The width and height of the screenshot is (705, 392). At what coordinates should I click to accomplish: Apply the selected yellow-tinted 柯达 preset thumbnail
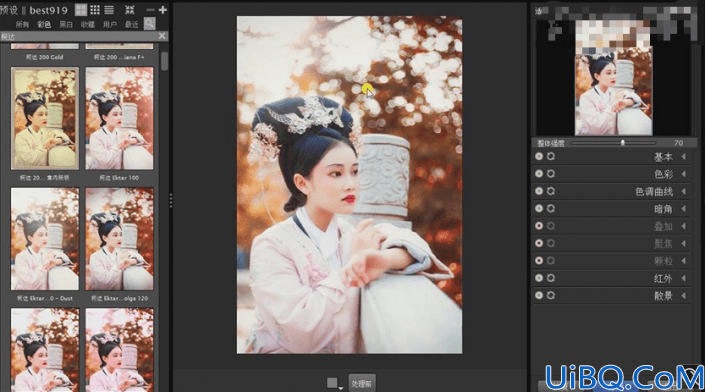click(45, 118)
